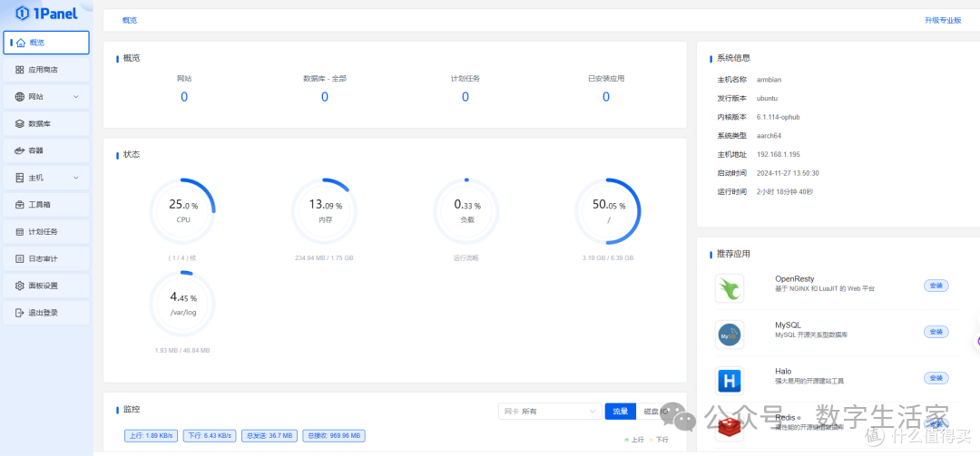The height and width of the screenshot is (456, 980).
Task: Expand the 网站 sidebar submenu
Action: (x=46, y=97)
